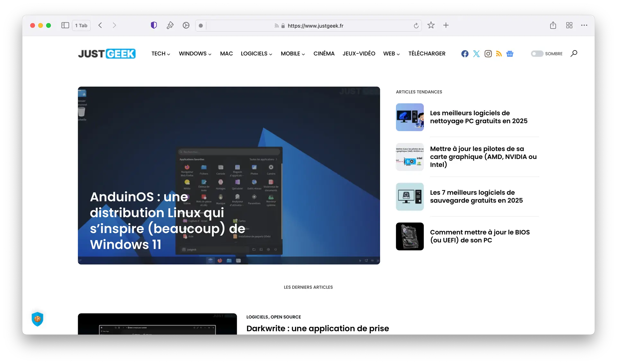The width and height of the screenshot is (617, 364).
Task: Click the BIOS motherboard thumbnail
Action: pyautogui.click(x=410, y=236)
